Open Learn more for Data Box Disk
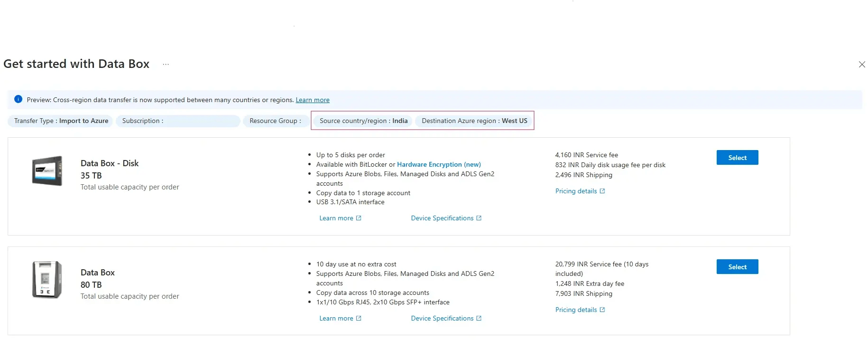Screen dimensions: 868x340 click(x=336, y=218)
